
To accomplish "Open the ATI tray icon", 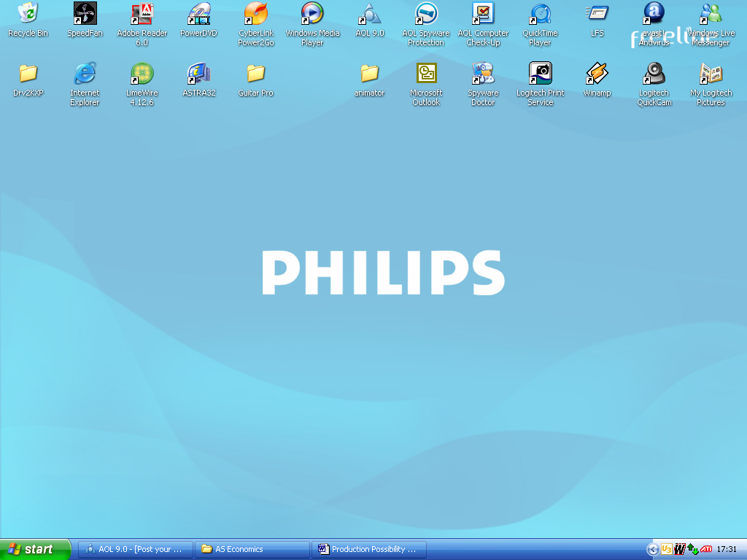I will [x=706, y=550].
